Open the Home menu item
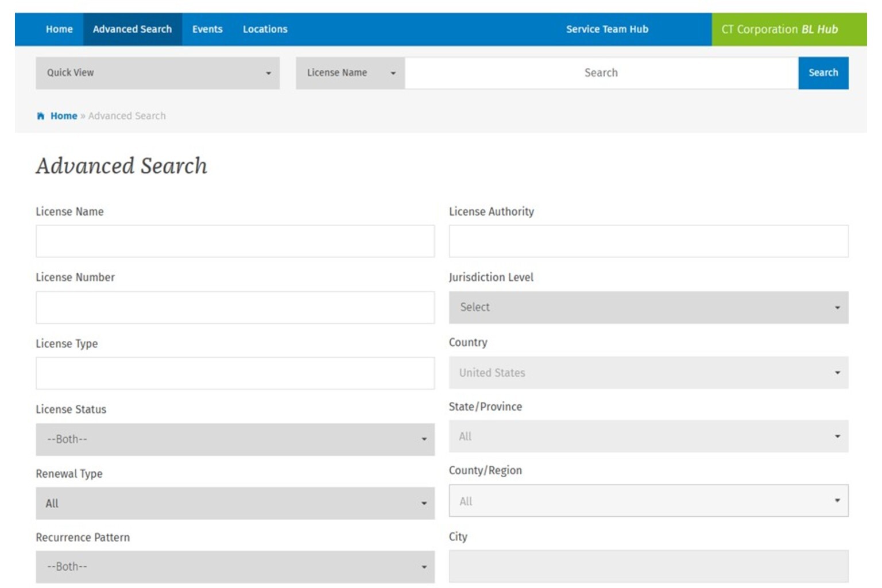The height and width of the screenshot is (588, 882). pyautogui.click(x=59, y=29)
